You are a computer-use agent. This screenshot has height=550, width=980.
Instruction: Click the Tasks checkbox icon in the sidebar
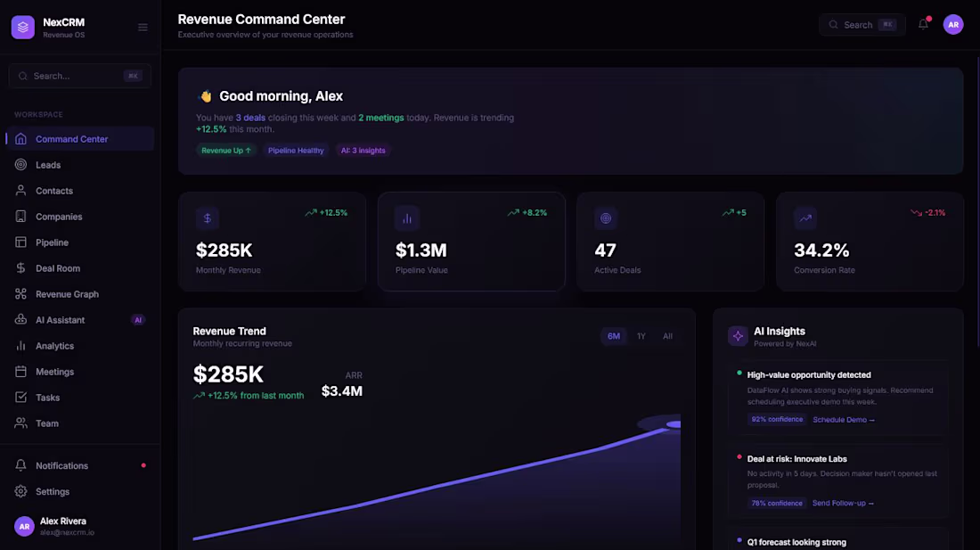tap(20, 398)
